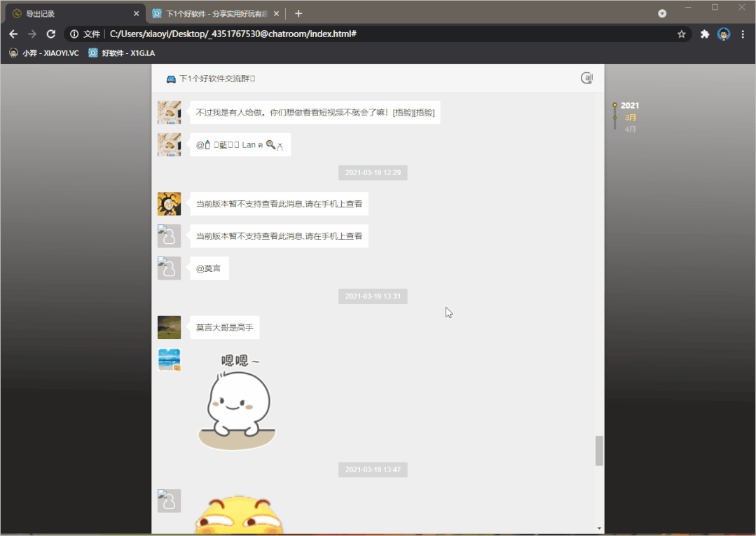Click the 2021-03-19 12:29 timestamp
Image resolution: width=756 pixels, height=536 pixels.
373,172
